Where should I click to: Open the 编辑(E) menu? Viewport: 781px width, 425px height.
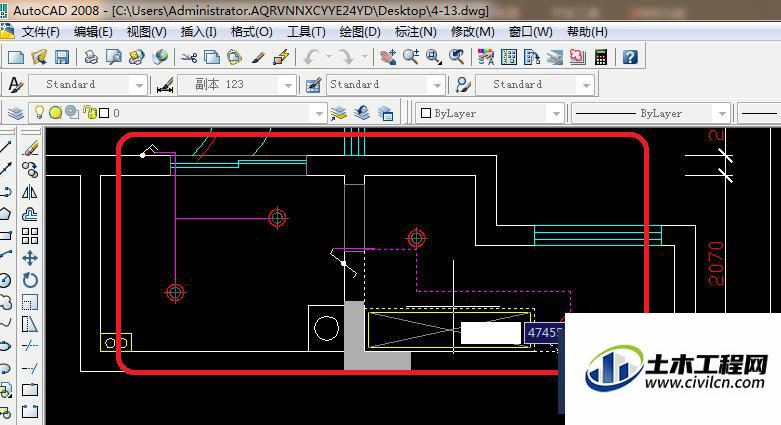coord(93,32)
